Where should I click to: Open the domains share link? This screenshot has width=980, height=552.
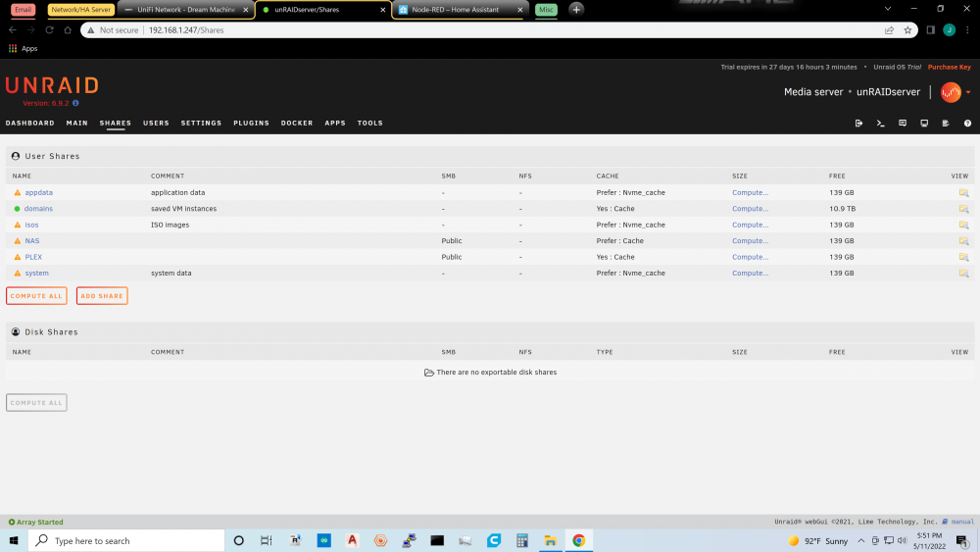pos(39,209)
